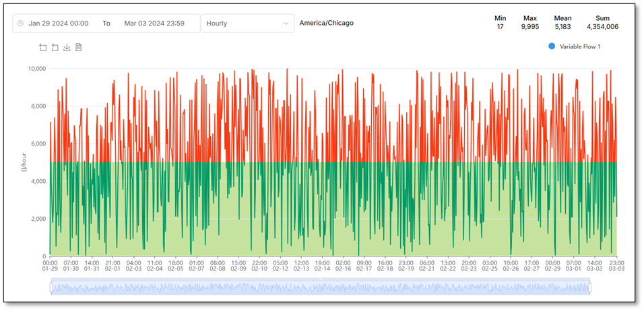Screen dimensions: 644x311
Task: Click the 07:00 03-01 x-axis label
Action: pos(573,265)
